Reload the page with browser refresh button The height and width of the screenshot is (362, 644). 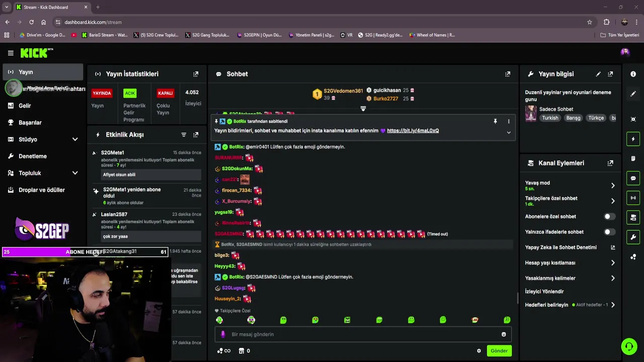(31, 22)
